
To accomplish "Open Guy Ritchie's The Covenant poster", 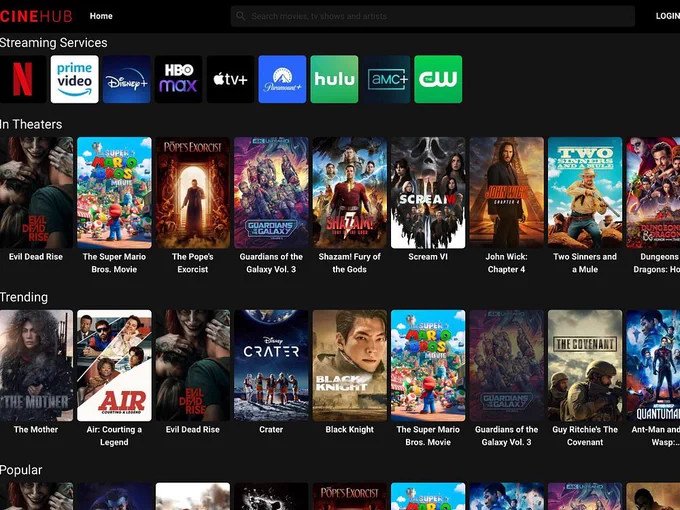I will click(x=585, y=365).
